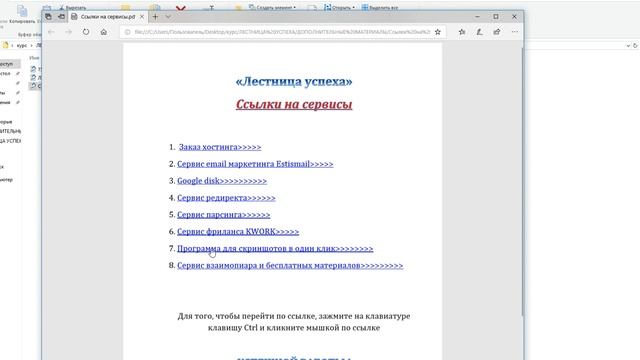Click the Ссылки на сервисы heading
Viewport: 640px width, 360px height.
click(294, 104)
